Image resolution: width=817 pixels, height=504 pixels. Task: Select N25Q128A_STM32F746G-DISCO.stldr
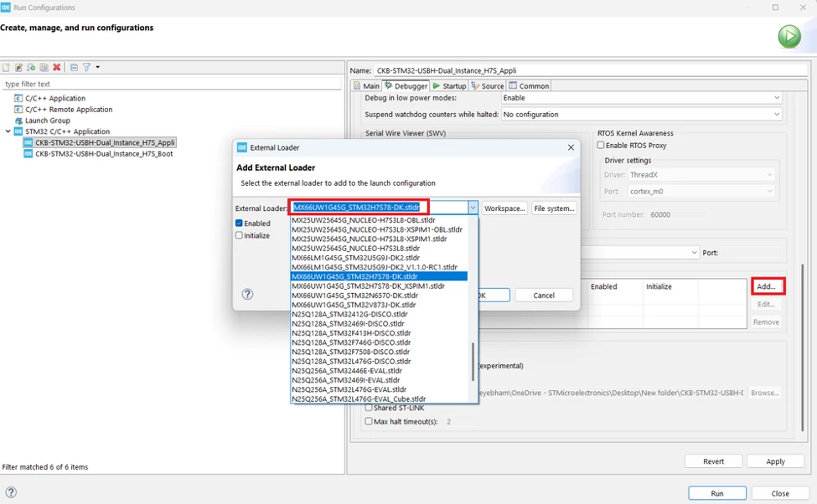379,342
